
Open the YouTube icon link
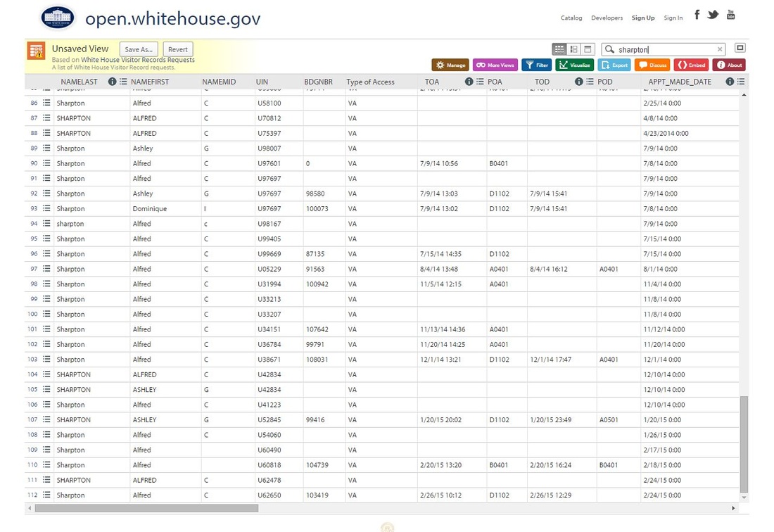[x=730, y=14]
